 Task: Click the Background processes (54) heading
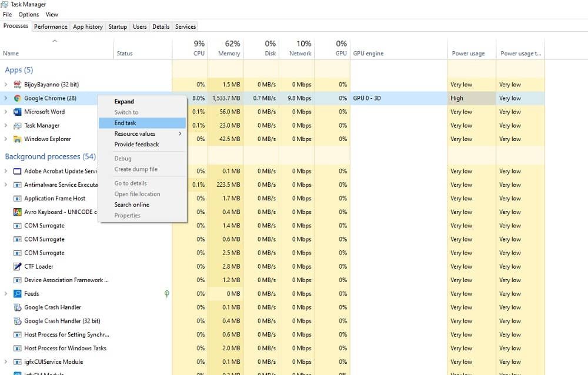(x=50, y=156)
